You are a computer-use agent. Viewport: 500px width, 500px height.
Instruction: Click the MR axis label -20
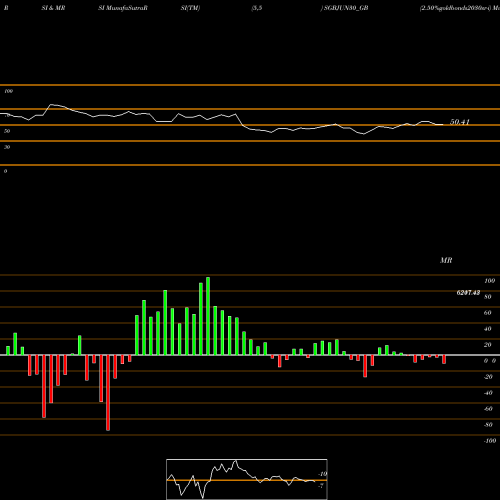coord(488,377)
